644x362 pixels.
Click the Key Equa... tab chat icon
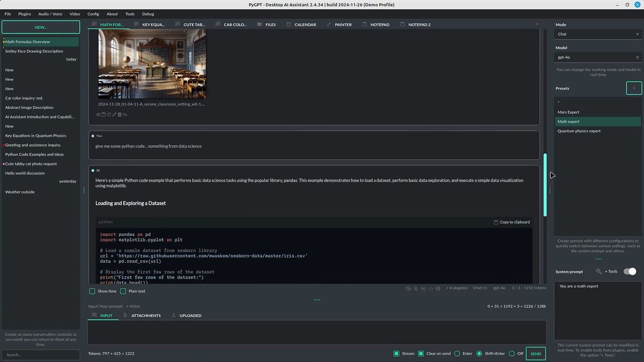tap(137, 24)
